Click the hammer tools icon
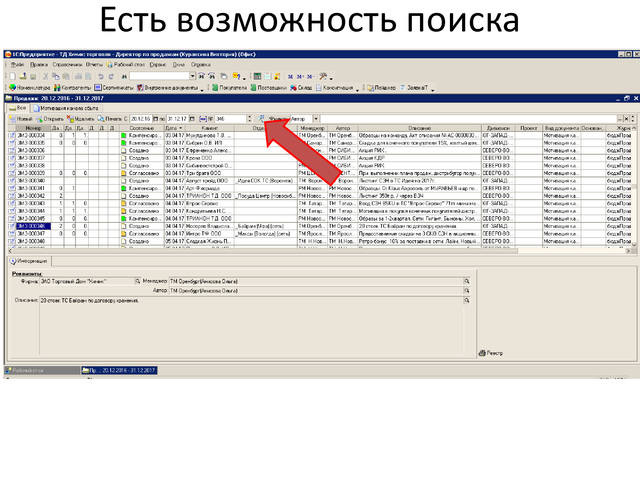The width and height of the screenshot is (640, 480). point(323,76)
